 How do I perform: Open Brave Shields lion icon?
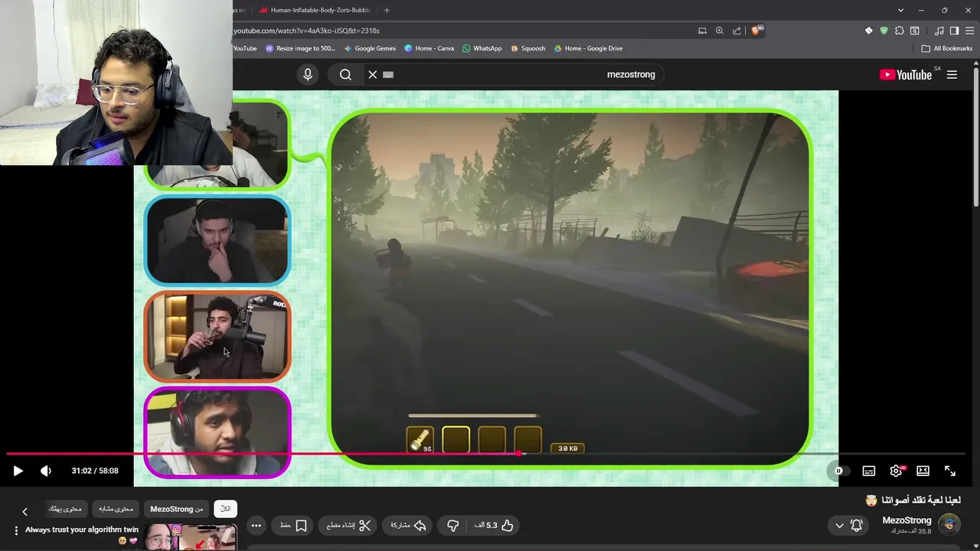756,31
